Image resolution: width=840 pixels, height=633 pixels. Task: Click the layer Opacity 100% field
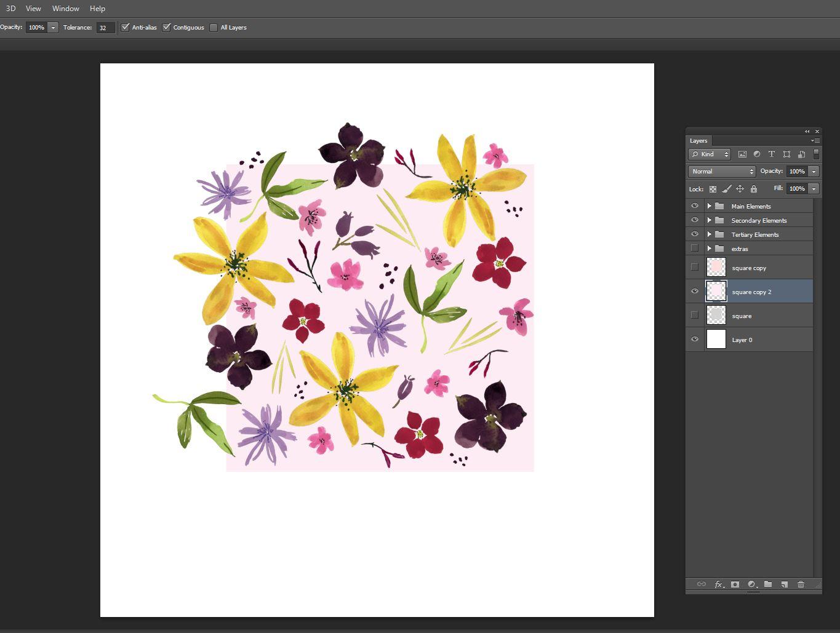point(798,172)
